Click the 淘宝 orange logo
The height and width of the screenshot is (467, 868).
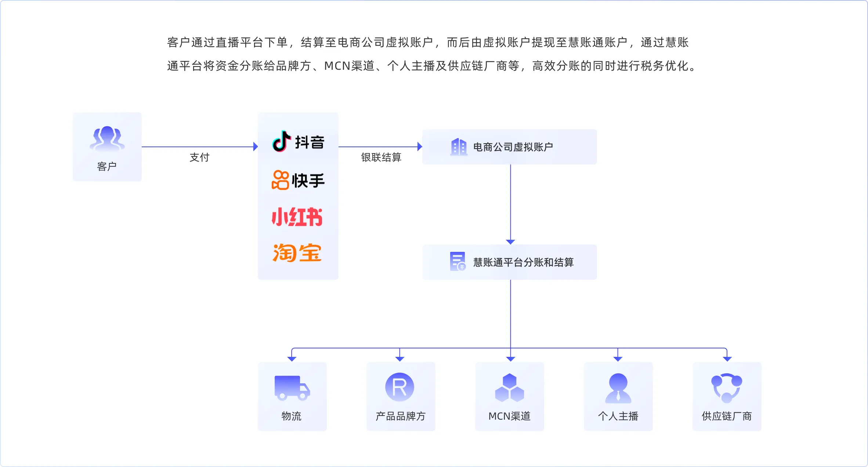[x=297, y=253]
